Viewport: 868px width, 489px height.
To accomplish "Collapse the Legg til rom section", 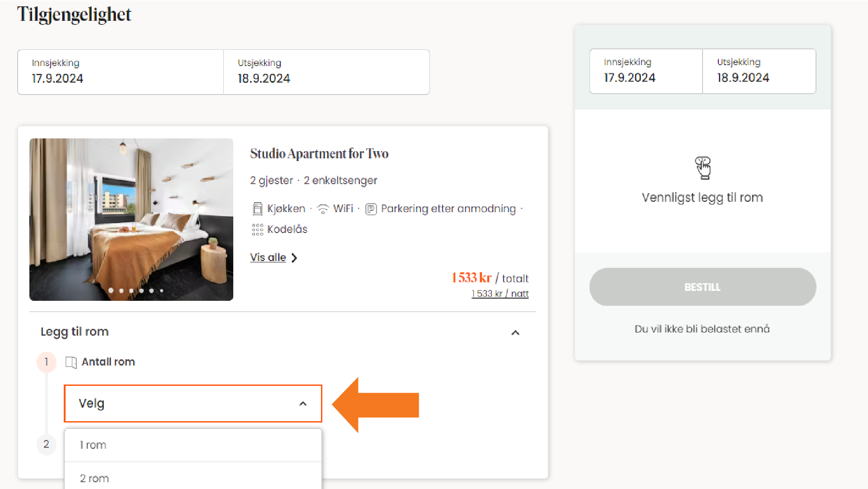I will point(515,333).
